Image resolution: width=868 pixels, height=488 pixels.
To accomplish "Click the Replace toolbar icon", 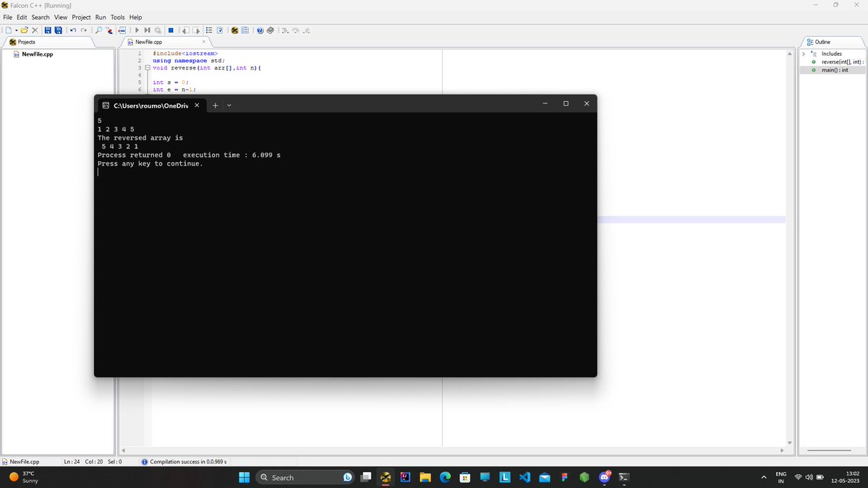I will tap(109, 30).
